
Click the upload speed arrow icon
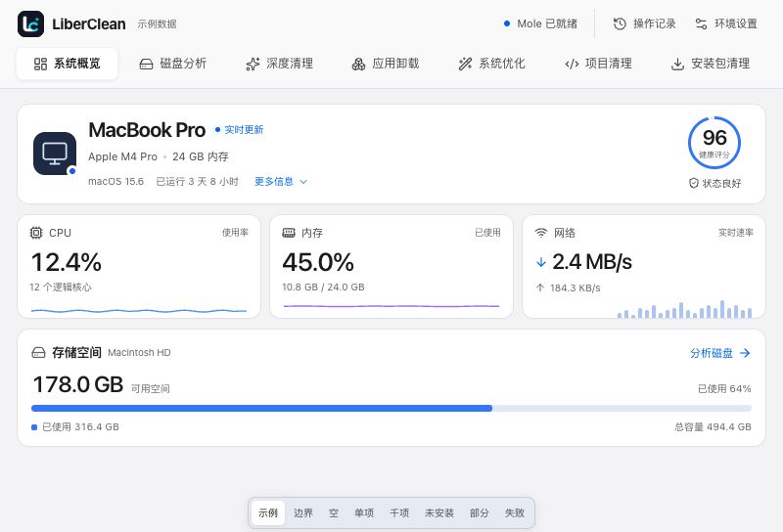pyautogui.click(x=540, y=288)
